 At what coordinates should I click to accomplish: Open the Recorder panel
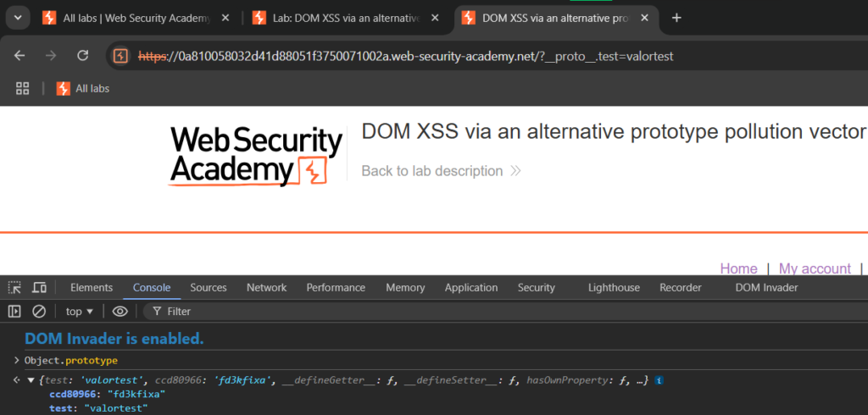[x=681, y=288]
